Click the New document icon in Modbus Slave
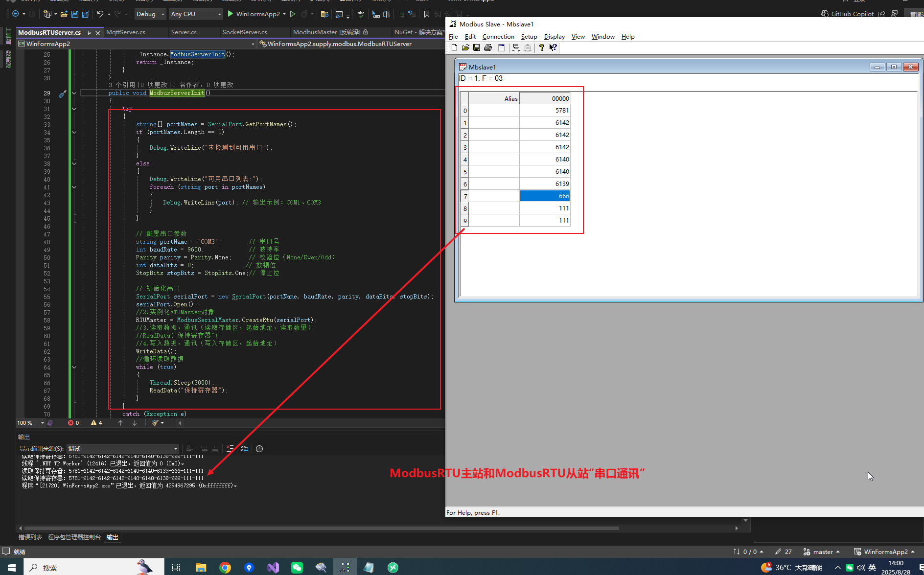924x575 pixels. point(454,47)
